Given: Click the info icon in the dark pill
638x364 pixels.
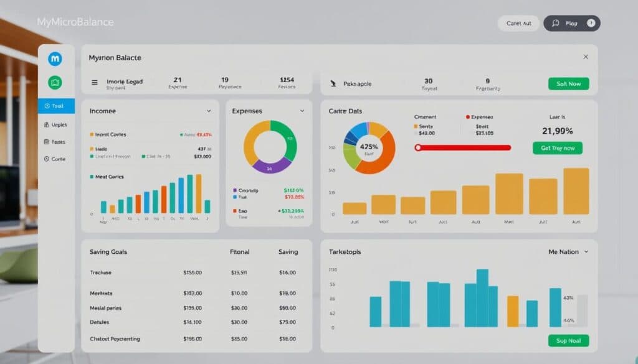Looking at the screenshot, I should [591, 23].
